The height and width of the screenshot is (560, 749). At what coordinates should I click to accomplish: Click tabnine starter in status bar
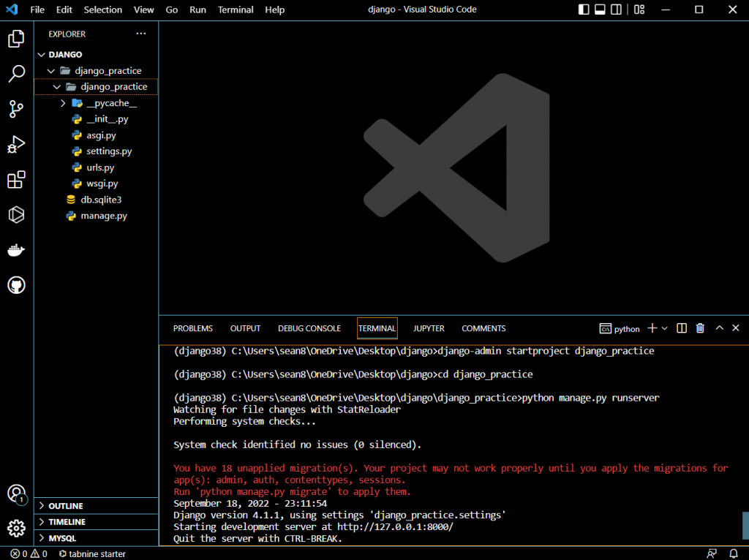(x=92, y=554)
